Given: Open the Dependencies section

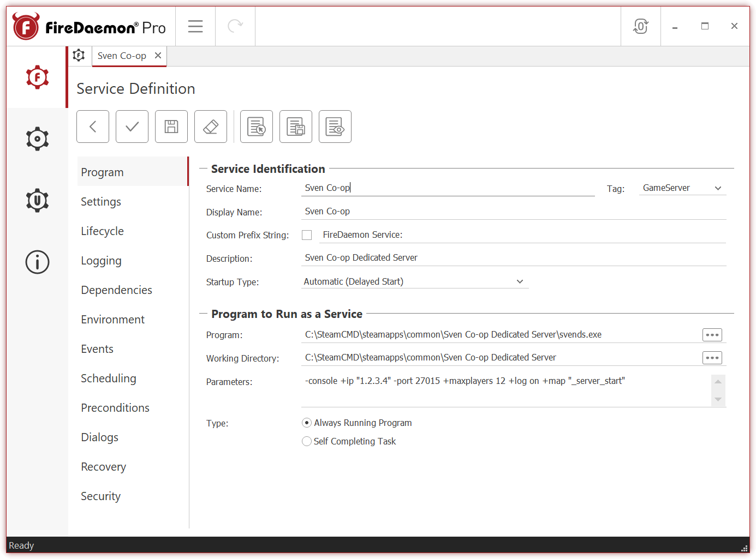Looking at the screenshot, I should click(x=133, y=290).
